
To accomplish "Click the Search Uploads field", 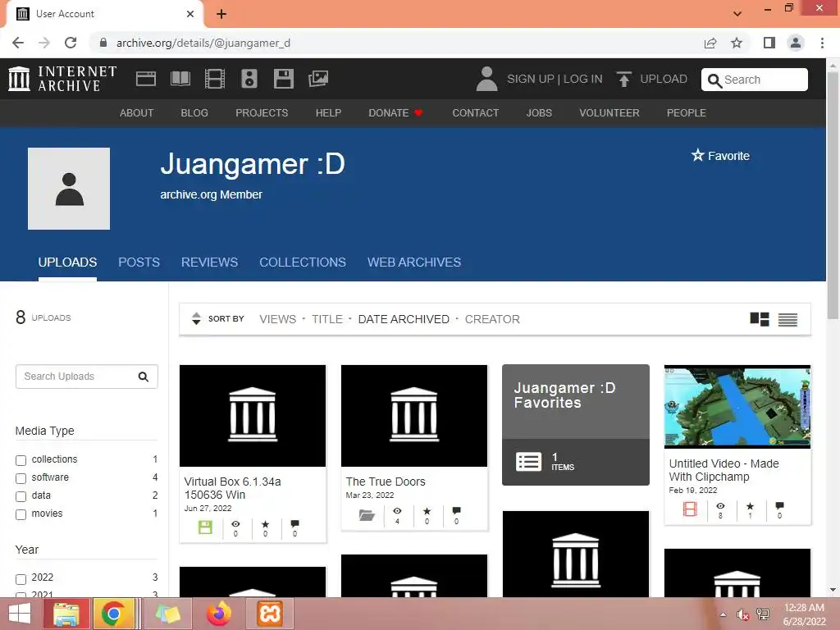I will click(86, 377).
